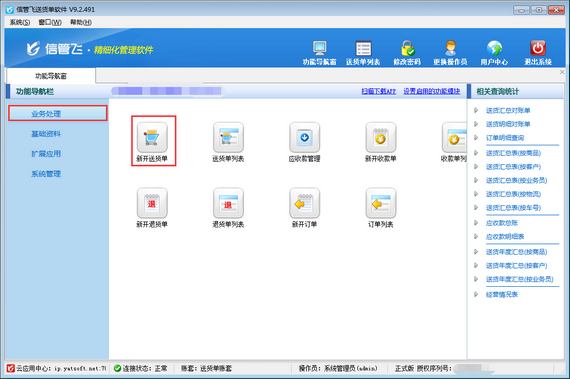Expand the 应收款总账 arrow
Image resolution: width=570 pixels, height=379 pixels.
click(x=476, y=223)
